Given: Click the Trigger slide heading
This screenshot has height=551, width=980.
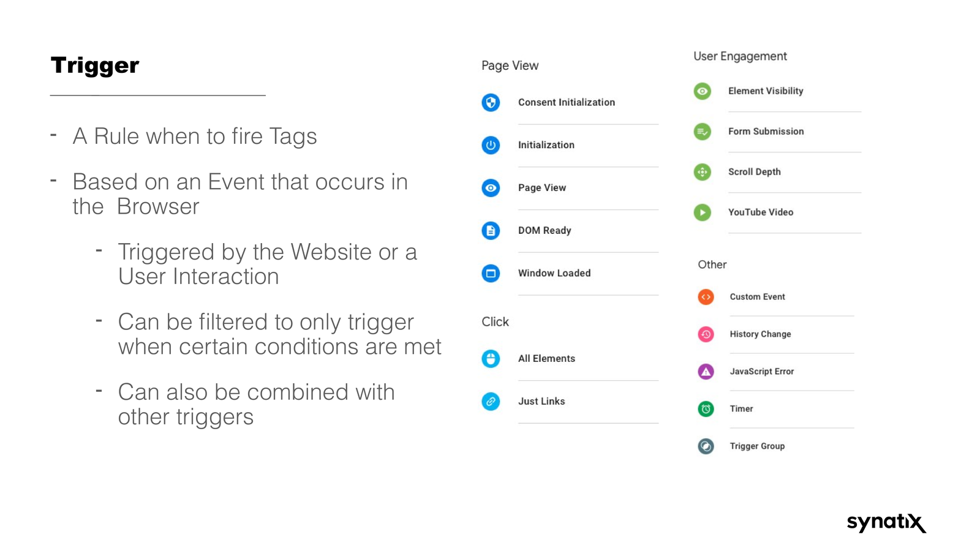Looking at the screenshot, I should (95, 66).
